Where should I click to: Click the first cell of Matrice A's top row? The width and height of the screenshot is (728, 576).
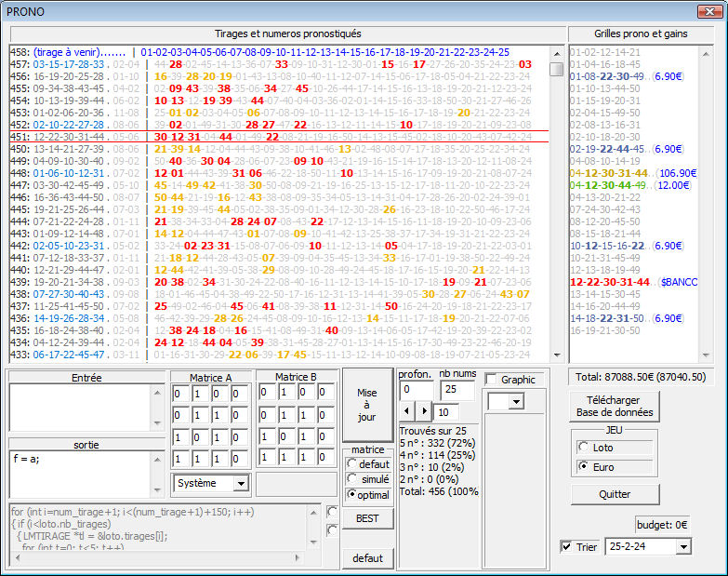tap(180, 395)
